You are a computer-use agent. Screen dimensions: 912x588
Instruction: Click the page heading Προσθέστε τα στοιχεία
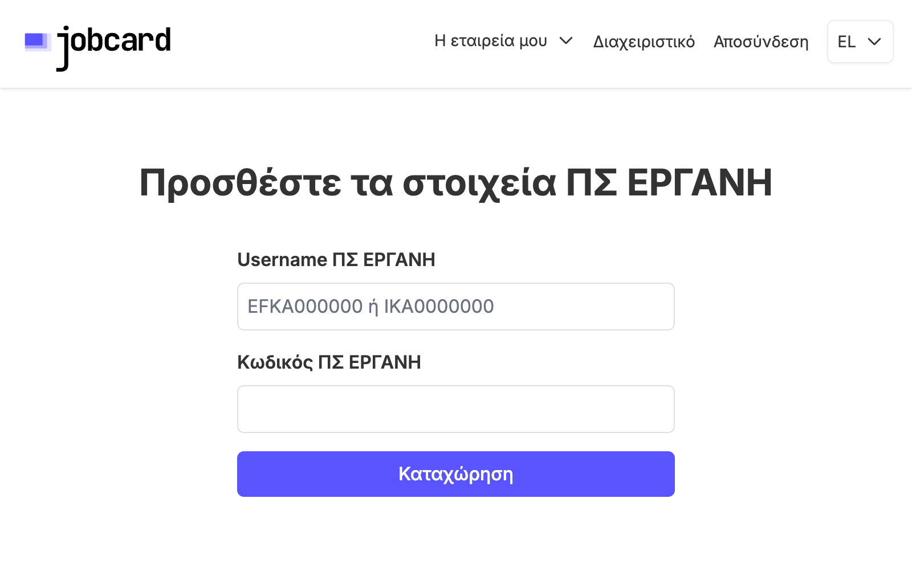pyautogui.click(x=455, y=182)
